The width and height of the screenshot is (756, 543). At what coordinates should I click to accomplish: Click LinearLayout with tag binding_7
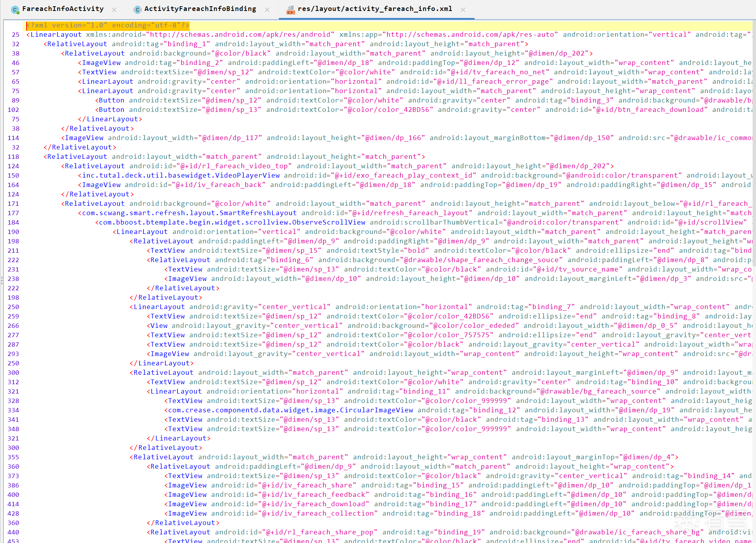[x=441, y=307]
